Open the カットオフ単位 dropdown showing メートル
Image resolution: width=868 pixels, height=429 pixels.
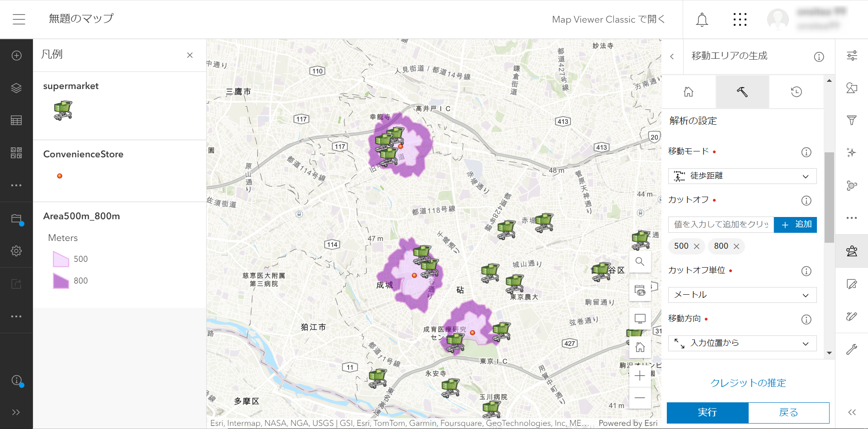point(742,295)
